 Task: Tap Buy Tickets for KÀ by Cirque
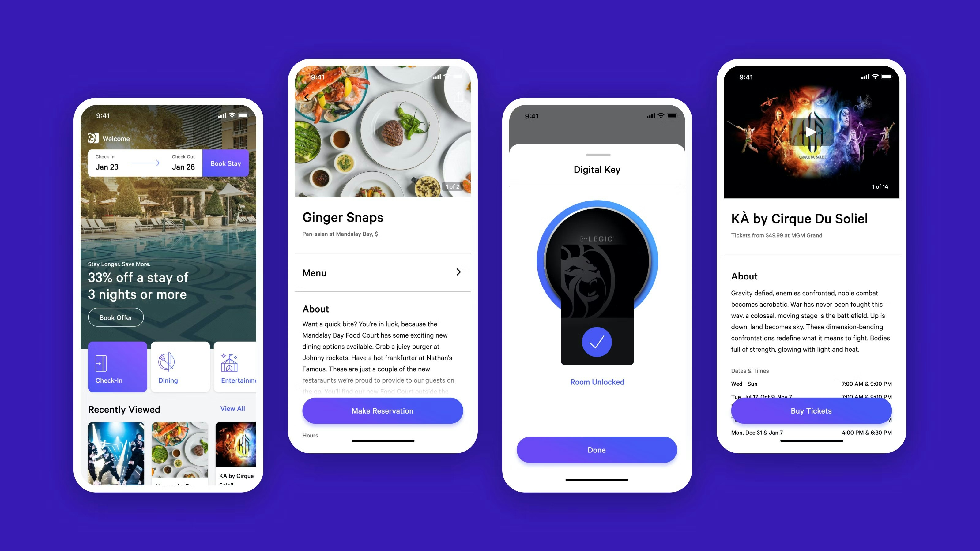[810, 410]
